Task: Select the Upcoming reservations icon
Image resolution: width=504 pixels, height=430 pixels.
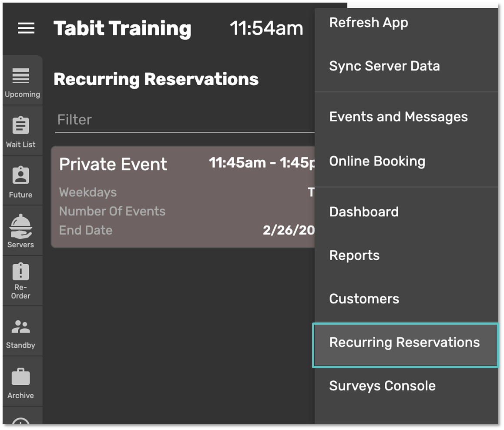Action: click(x=22, y=81)
